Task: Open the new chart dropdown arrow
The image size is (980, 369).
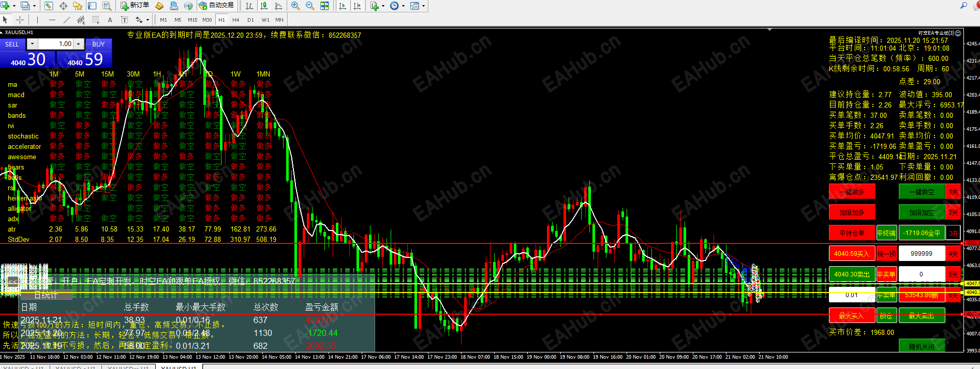Action: [x=13, y=6]
